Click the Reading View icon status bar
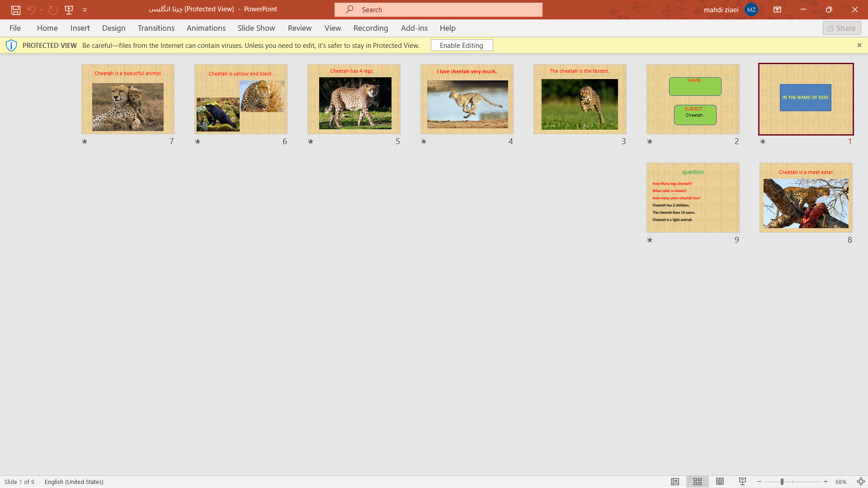This screenshot has width=868, height=488. pos(720,481)
